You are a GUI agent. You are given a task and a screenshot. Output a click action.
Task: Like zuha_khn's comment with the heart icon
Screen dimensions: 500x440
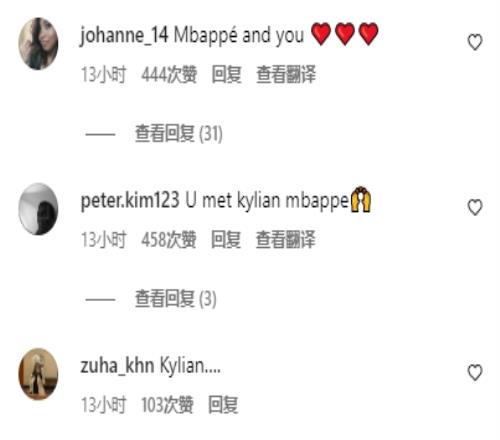[475, 372]
